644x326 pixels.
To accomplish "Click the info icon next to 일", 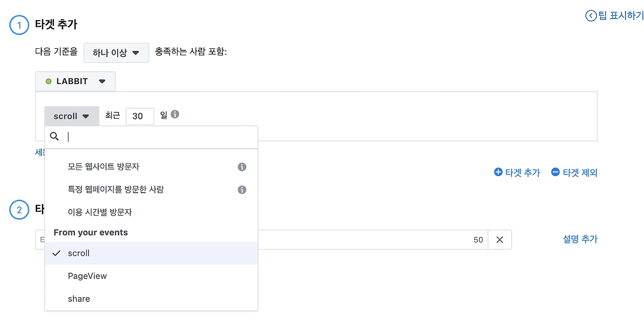I will coord(175,114).
